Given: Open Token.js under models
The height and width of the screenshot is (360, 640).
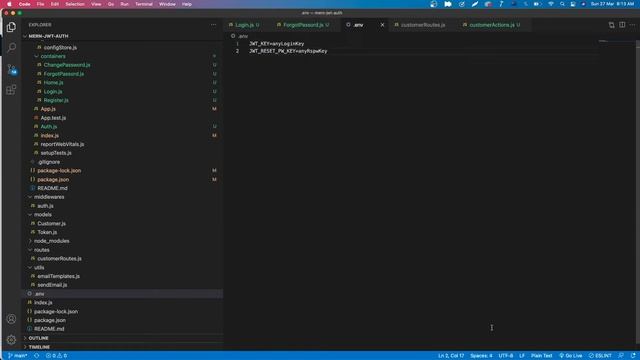Looking at the screenshot, I should (x=47, y=232).
